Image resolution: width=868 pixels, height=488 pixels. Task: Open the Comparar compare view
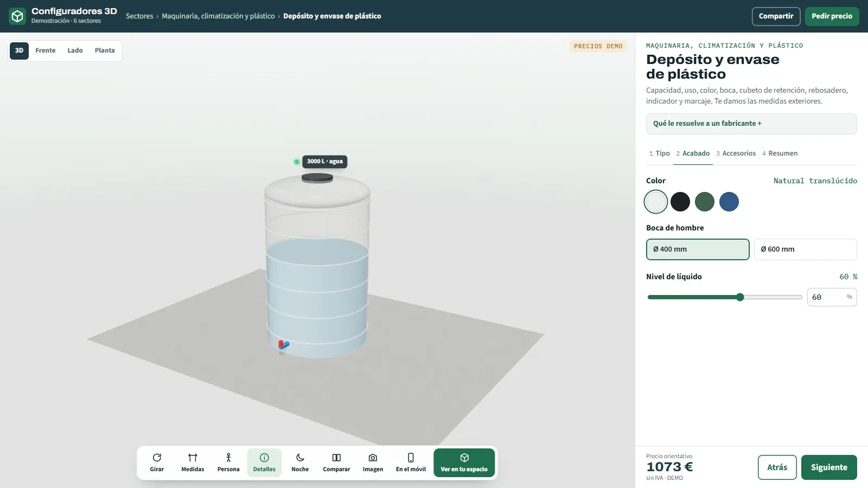[336, 463]
